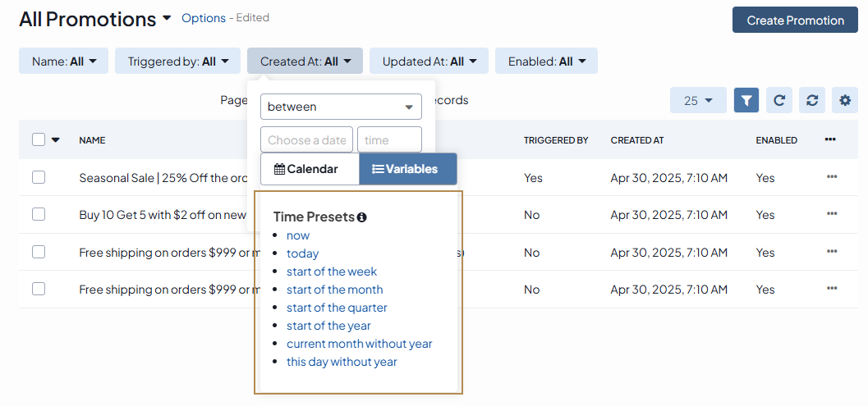Open the between condition select box
868x406 pixels.
(341, 107)
